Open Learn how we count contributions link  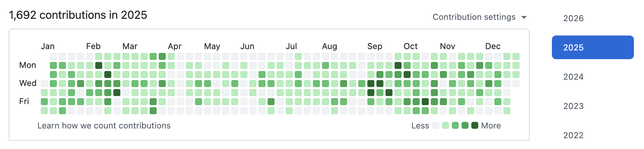pyautogui.click(x=104, y=126)
